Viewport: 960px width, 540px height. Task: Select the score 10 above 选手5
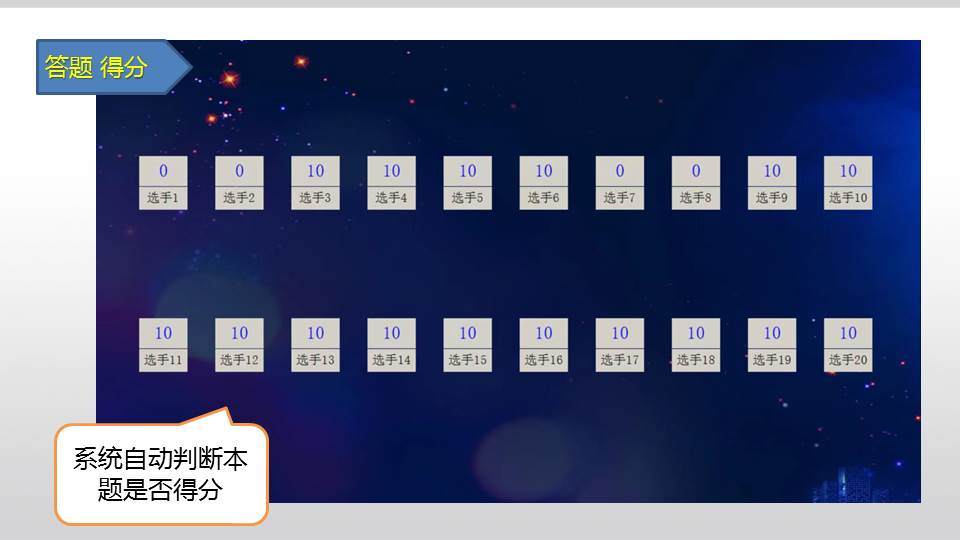click(x=468, y=171)
